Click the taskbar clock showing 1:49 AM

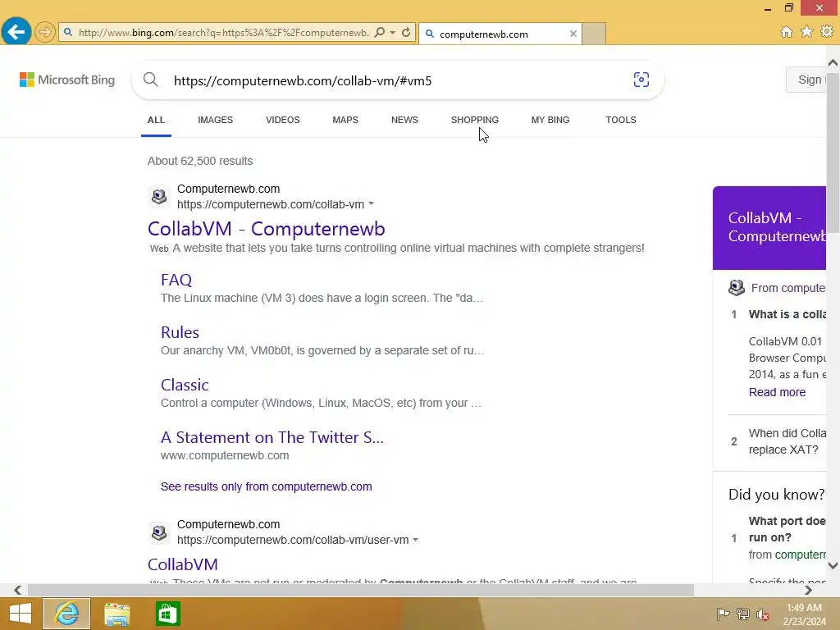(x=804, y=614)
